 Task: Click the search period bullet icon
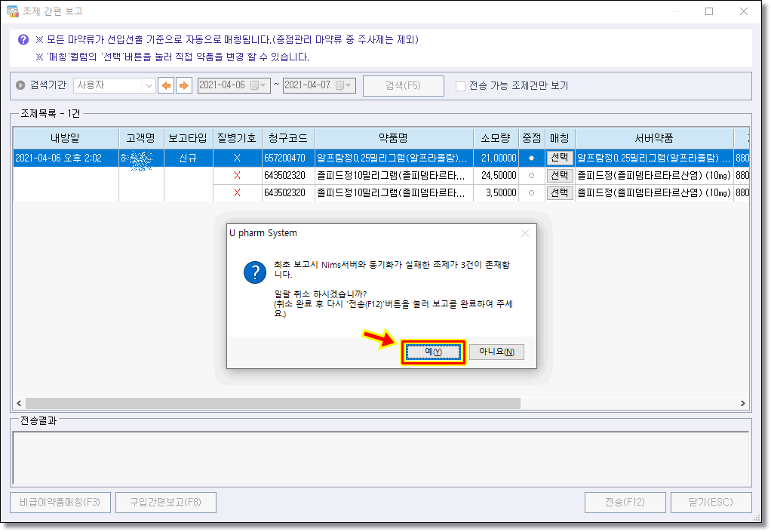pos(21,85)
